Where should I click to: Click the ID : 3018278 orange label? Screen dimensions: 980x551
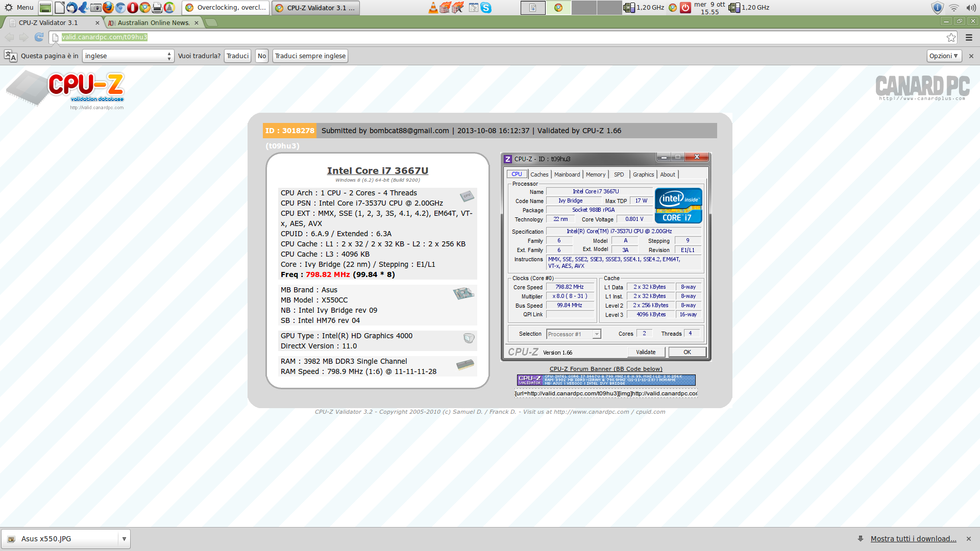pos(289,131)
